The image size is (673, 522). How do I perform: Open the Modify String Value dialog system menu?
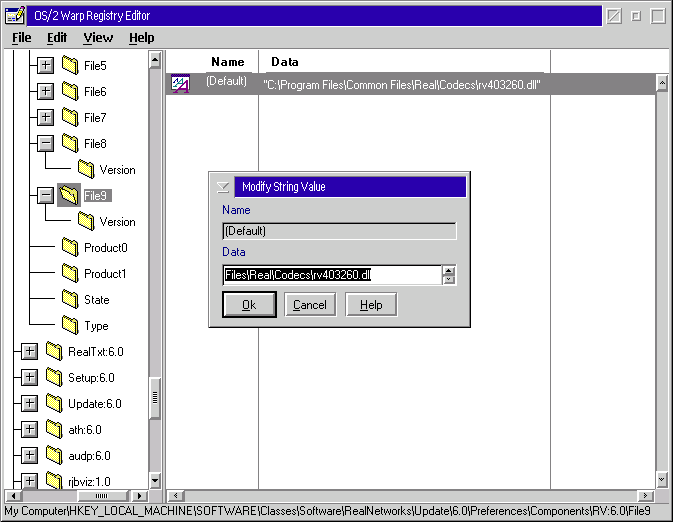click(223, 187)
